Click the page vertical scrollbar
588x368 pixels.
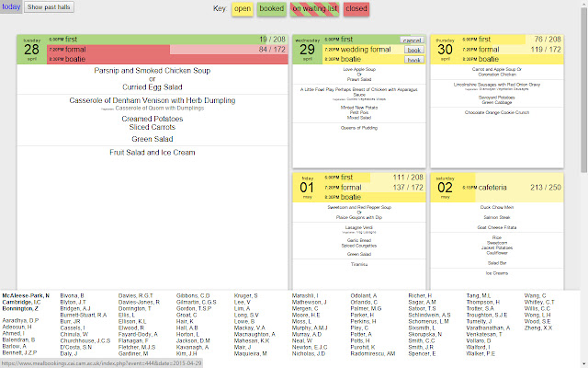pos(584,184)
